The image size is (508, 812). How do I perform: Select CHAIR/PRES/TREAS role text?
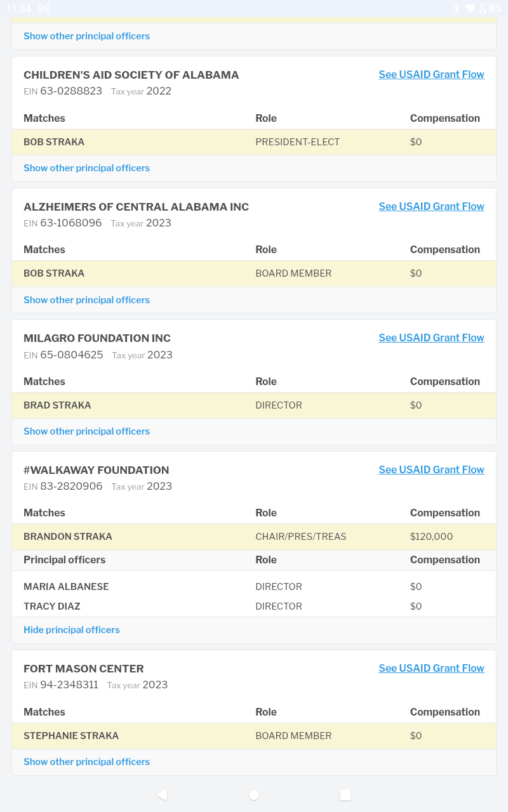point(301,537)
